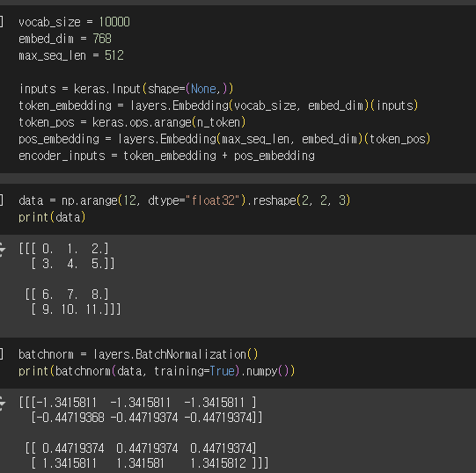Select the output row of positive '0.44719374' values
The image size is (476, 473).
(x=141, y=448)
